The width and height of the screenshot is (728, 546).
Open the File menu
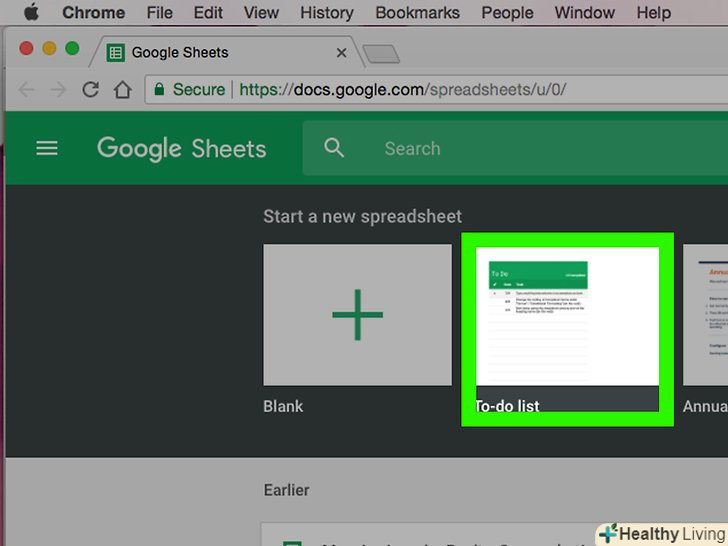click(x=159, y=13)
